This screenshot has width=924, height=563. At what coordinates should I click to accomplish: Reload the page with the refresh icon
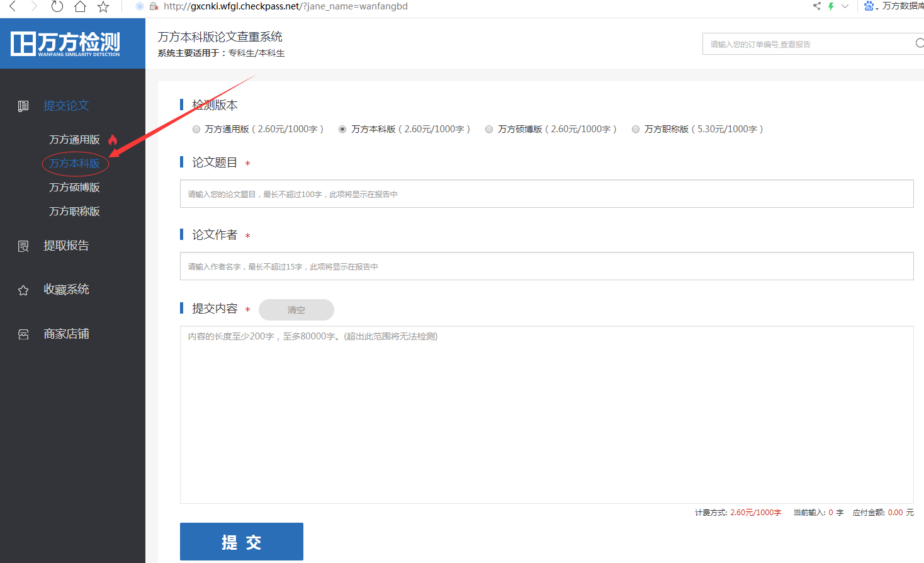point(57,6)
